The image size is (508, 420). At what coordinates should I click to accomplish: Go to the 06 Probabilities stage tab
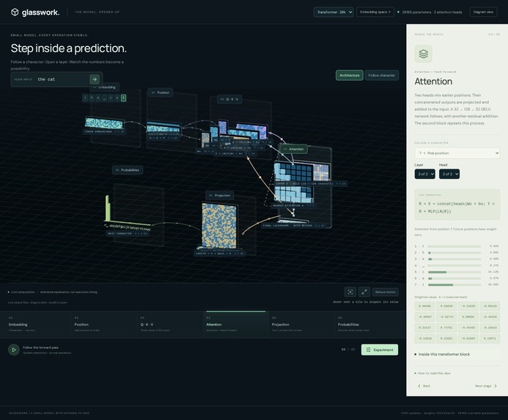pyautogui.click(x=369, y=325)
